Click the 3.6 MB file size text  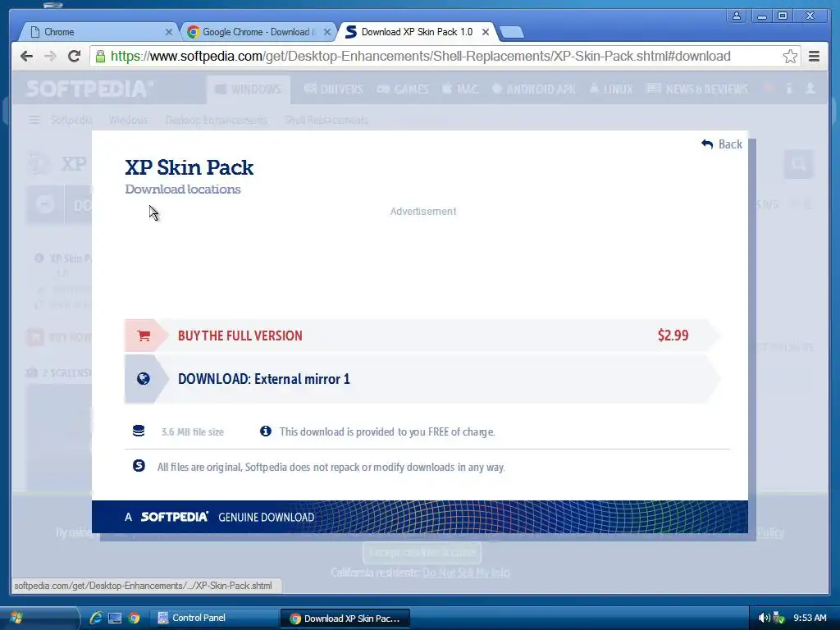(192, 431)
